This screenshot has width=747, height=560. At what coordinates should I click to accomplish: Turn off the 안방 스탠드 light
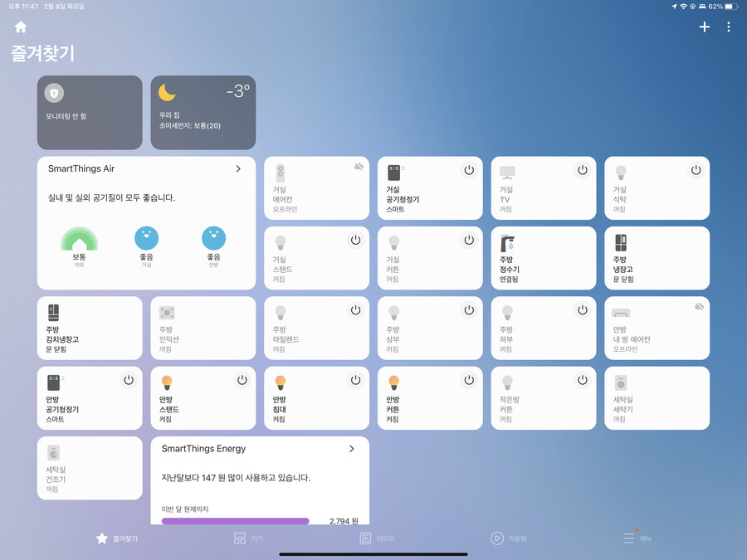(242, 381)
